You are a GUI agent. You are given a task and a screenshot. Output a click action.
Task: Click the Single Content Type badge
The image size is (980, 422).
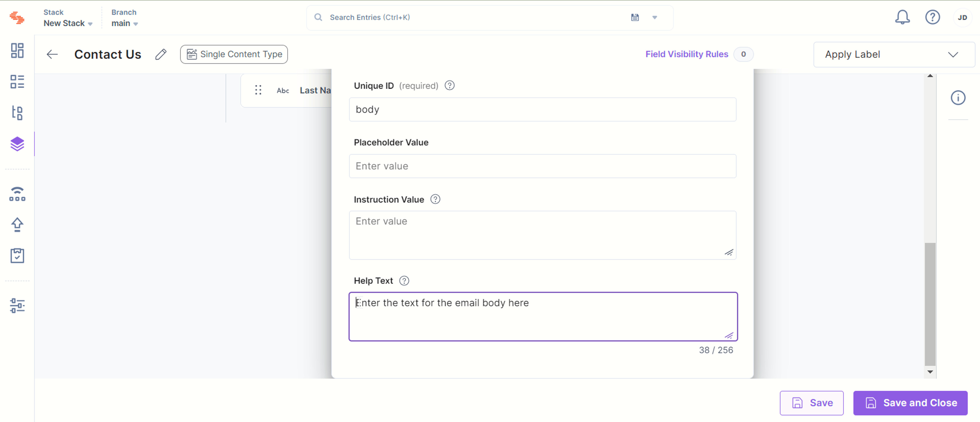(x=234, y=54)
